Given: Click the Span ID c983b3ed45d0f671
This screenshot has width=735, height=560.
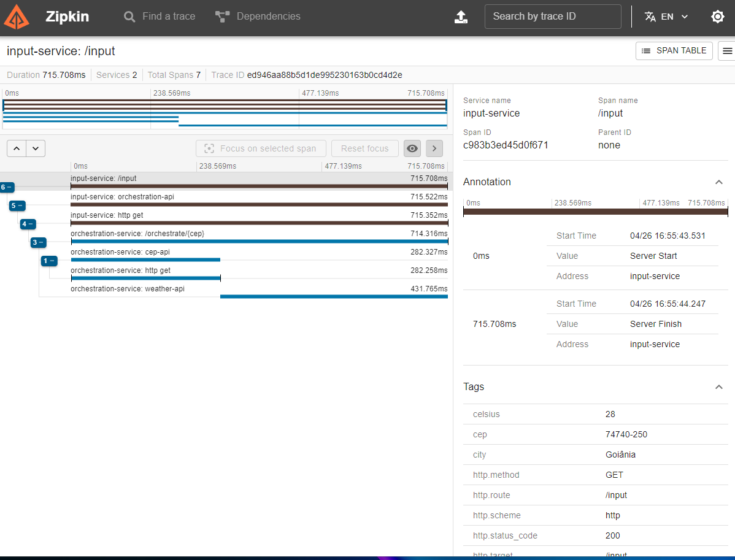Looking at the screenshot, I should tap(506, 145).
